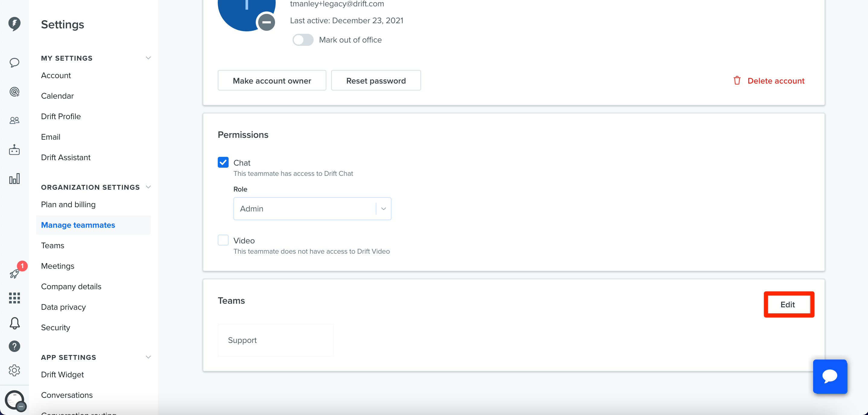Click the Drift lightning logo icon
The height and width of the screenshot is (415, 868).
pos(14,24)
